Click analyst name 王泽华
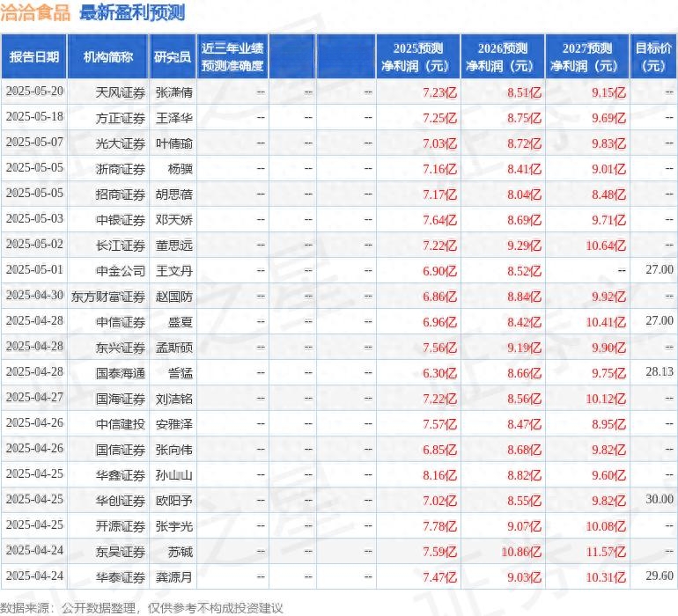Screen dimensions: 678x616 (x=173, y=118)
